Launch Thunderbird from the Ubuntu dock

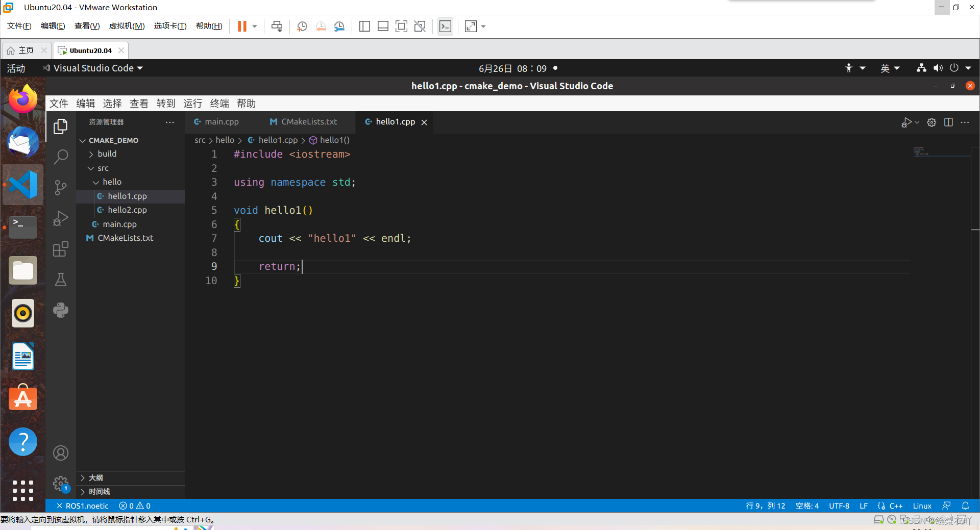[x=23, y=142]
